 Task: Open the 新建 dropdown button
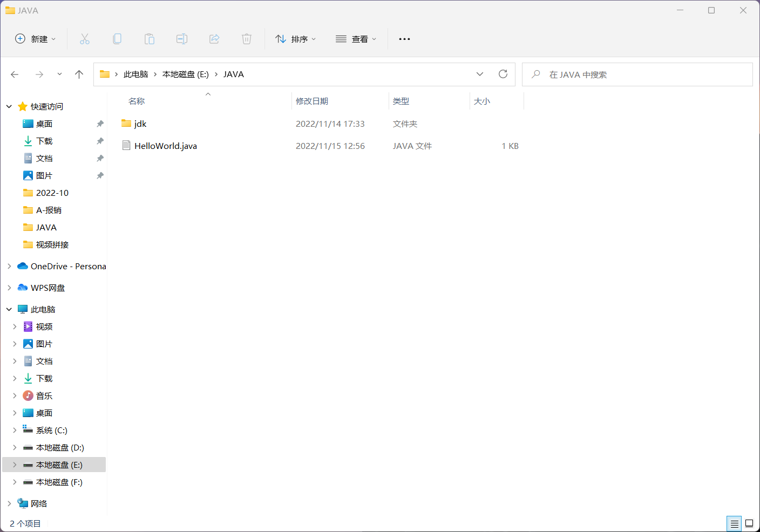pyautogui.click(x=36, y=39)
